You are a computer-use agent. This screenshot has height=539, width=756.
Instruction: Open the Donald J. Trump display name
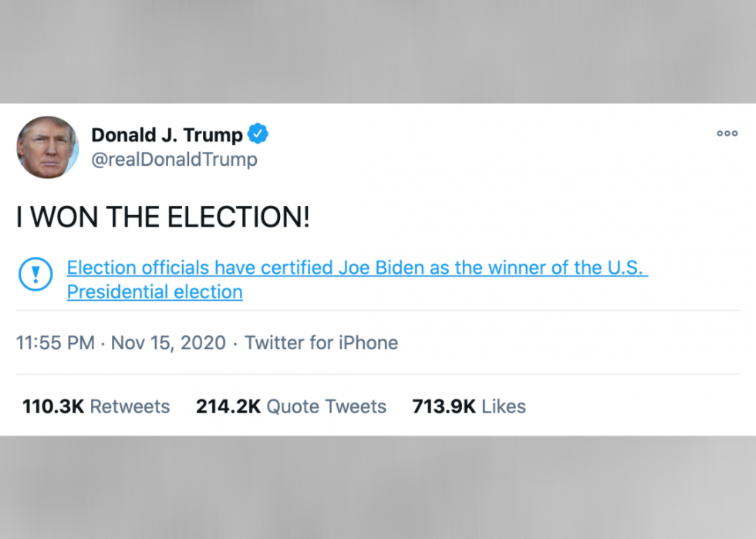click(x=167, y=135)
